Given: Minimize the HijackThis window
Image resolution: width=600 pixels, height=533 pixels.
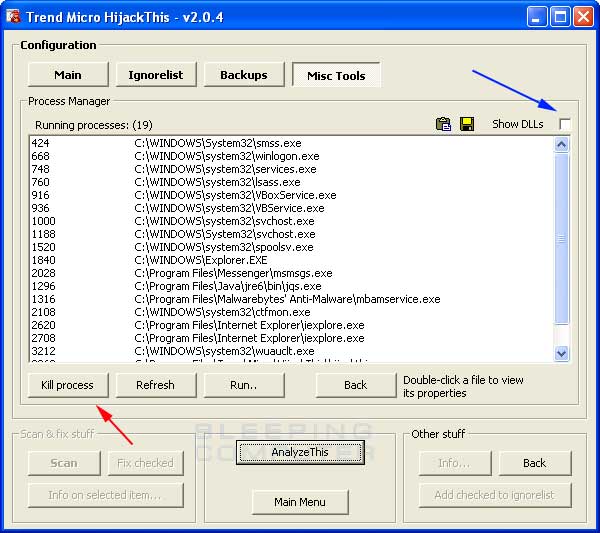Looking at the screenshot, I should tap(536, 16).
